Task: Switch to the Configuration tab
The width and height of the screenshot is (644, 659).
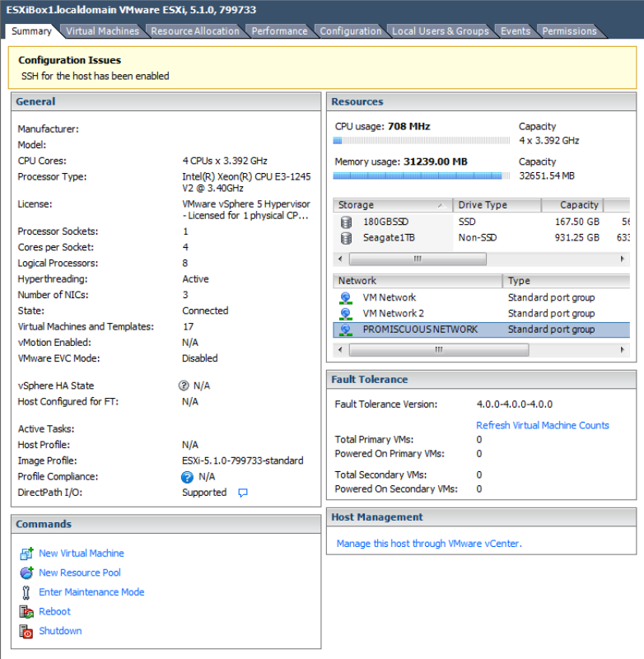Action: 350,31
